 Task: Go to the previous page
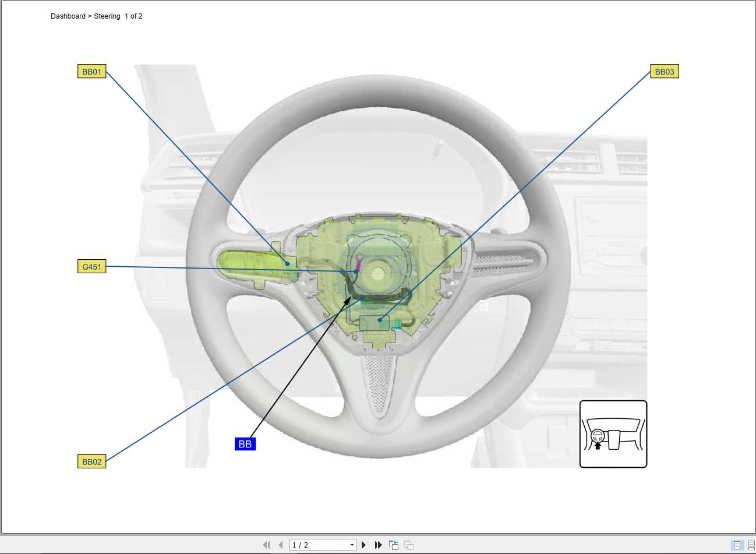281,545
